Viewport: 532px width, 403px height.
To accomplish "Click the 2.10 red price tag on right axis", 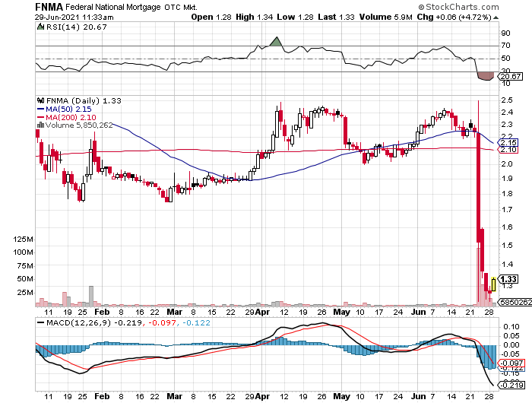I will (x=508, y=150).
